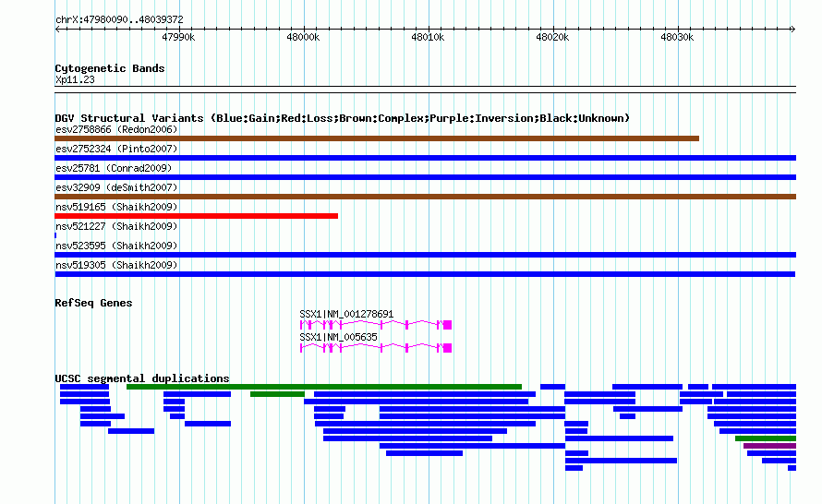
Task: Click the ruler's left arrowhead end
Action: [x=57, y=29]
